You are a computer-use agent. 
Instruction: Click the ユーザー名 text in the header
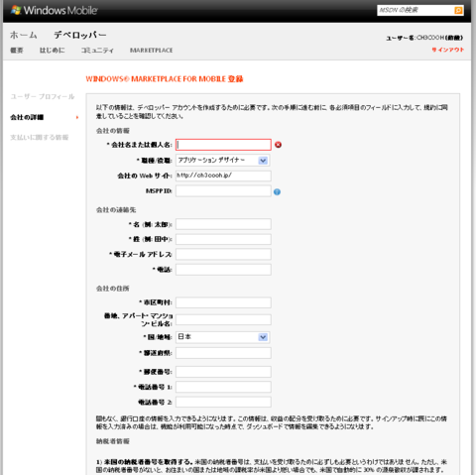pos(424,38)
